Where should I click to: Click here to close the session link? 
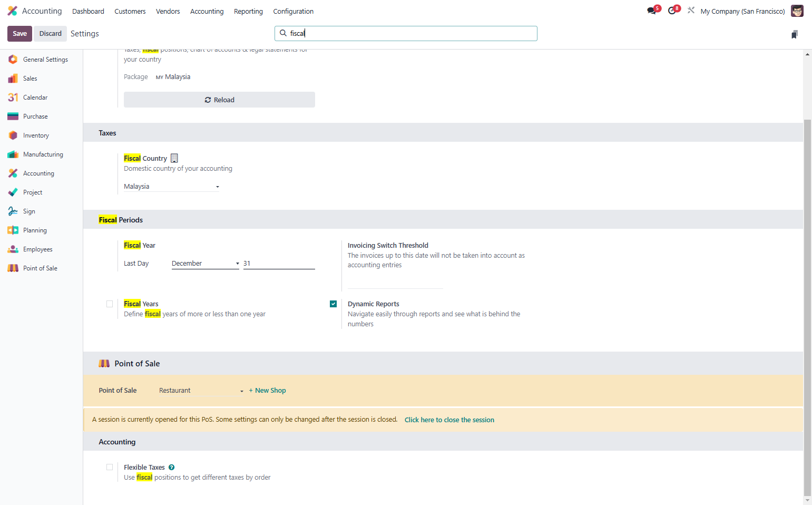coord(449,420)
